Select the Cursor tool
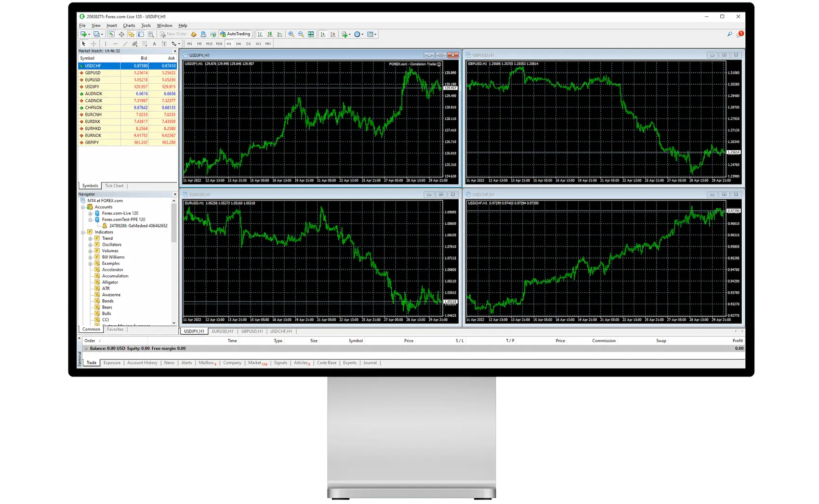Screen dimensions: 819x504 [x=83, y=44]
